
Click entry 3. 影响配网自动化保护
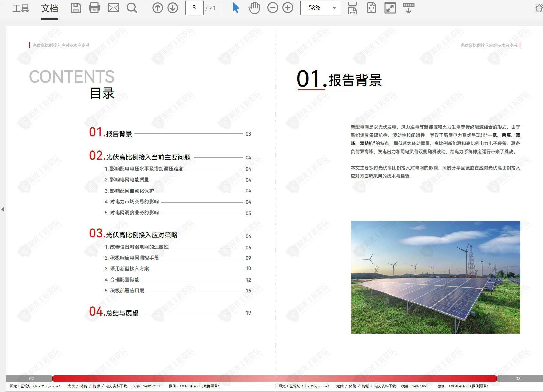pos(129,191)
